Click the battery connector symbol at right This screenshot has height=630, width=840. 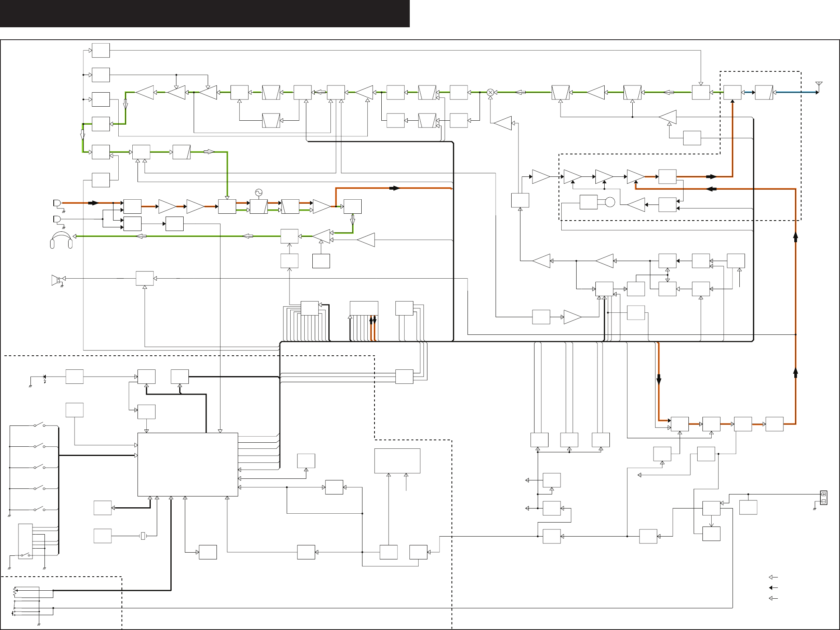(x=824, y=498)
